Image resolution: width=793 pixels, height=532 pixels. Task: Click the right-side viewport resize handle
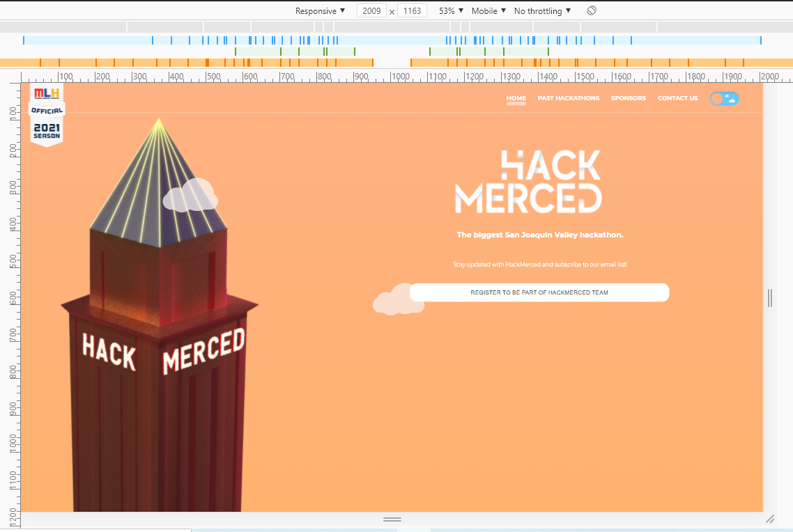pos(770,297)
